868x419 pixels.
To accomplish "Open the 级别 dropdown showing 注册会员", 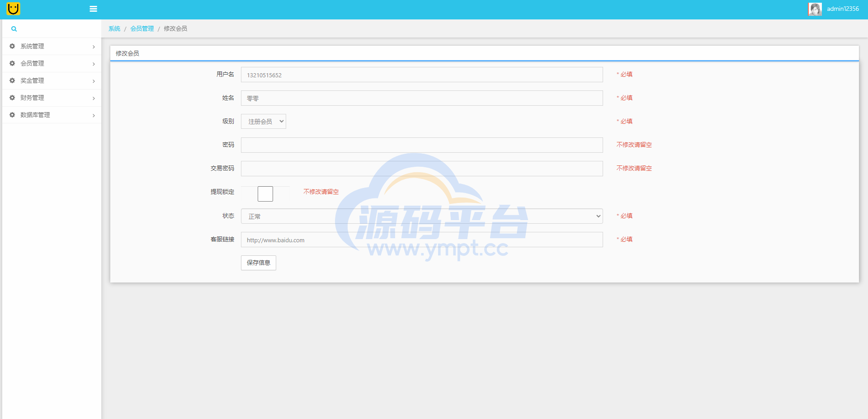I will 264,121.
